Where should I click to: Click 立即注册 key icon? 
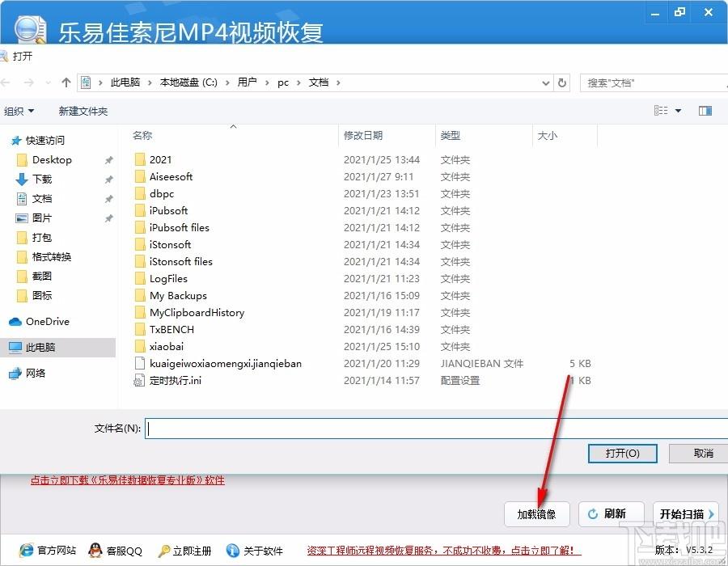pos(163,551)
